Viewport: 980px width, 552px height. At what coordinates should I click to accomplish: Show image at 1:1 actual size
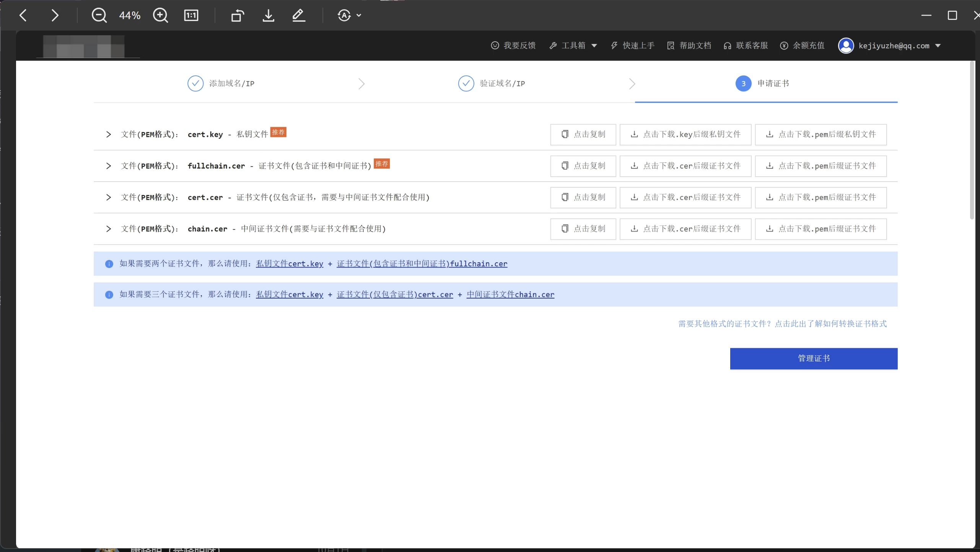click(191, 16)
